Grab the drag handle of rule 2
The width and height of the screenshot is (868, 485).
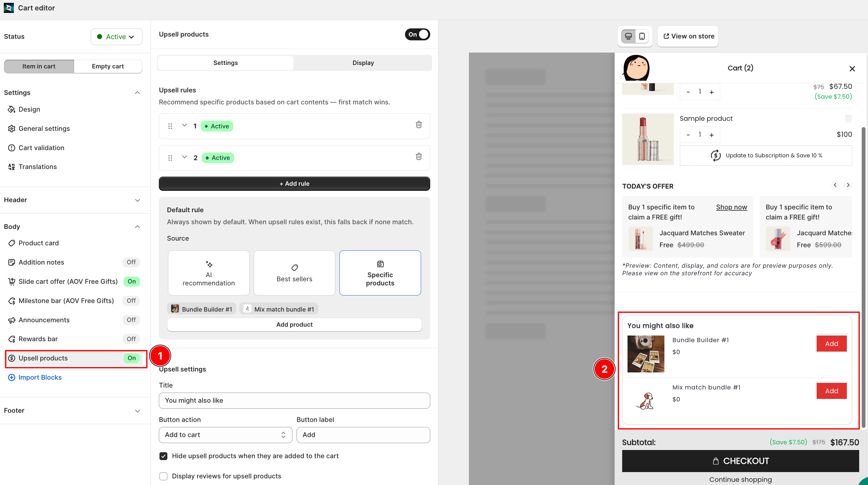[170, 158]
